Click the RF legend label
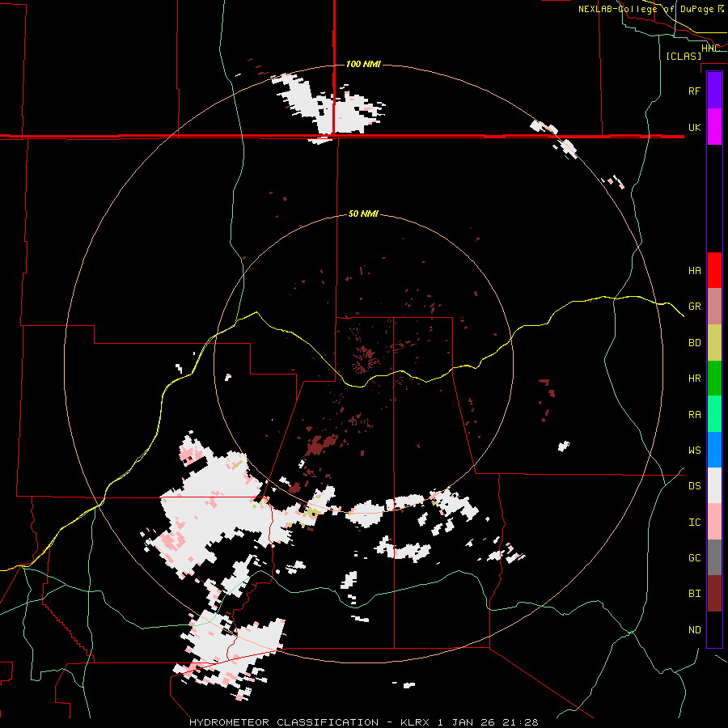This screenshot has width=728, height=728. click(694, 91)
